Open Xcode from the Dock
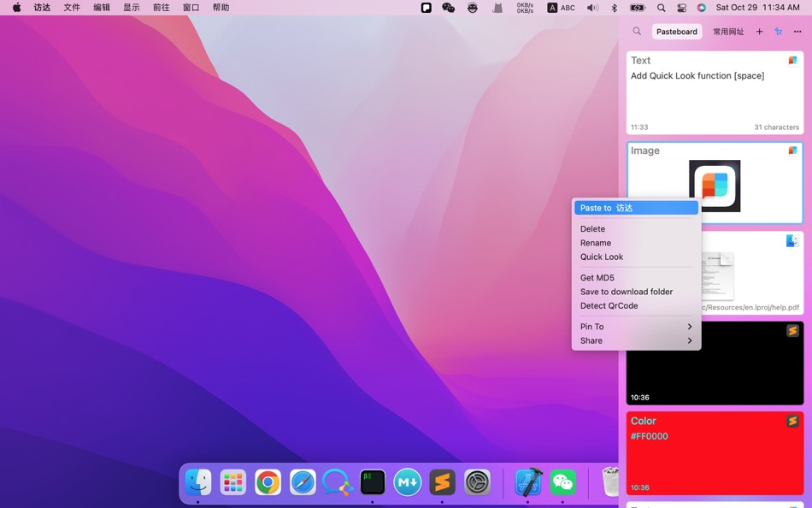Image resolution: width=812 pixels, height=508 pixels. click(x=528, y=482)
